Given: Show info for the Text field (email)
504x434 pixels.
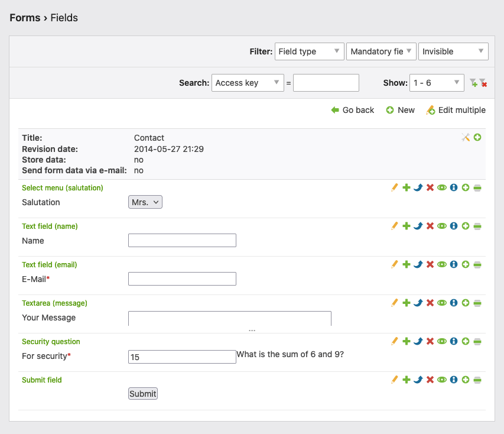Looking at the screenshot, I should [x=454, y=264].
